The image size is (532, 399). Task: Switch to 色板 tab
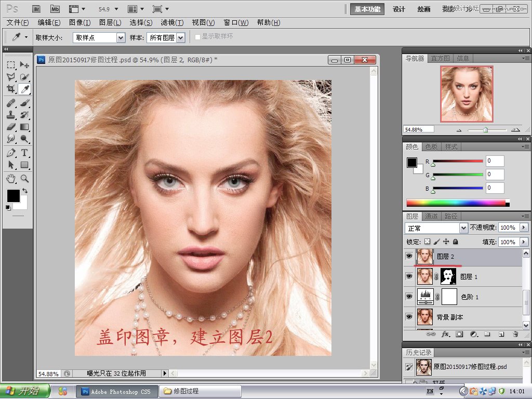431,147
